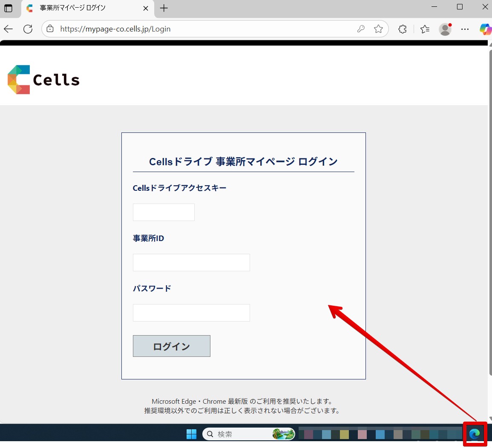Click Cellsドライブ 事業所マイページ ログイン heading
Viewport: 492px width, 448px height.
point(243,161)
